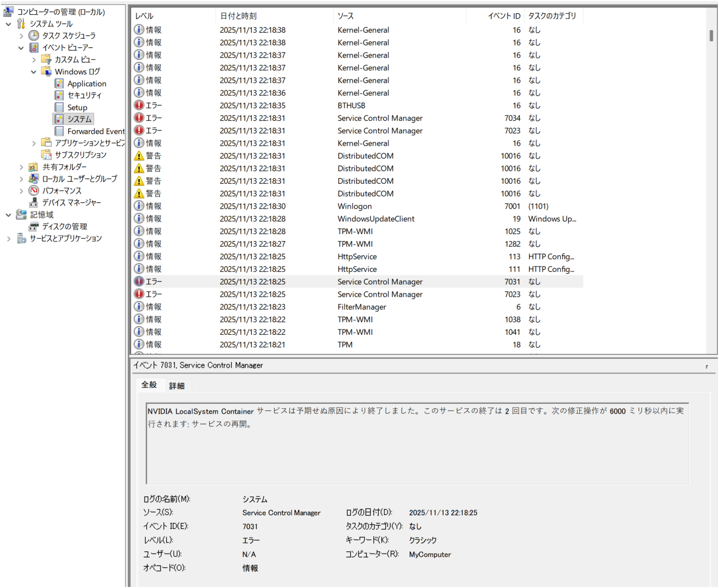The image size is (719, 588).
Task: Click the Shared Folders icon
Action: tap(34, 167)
